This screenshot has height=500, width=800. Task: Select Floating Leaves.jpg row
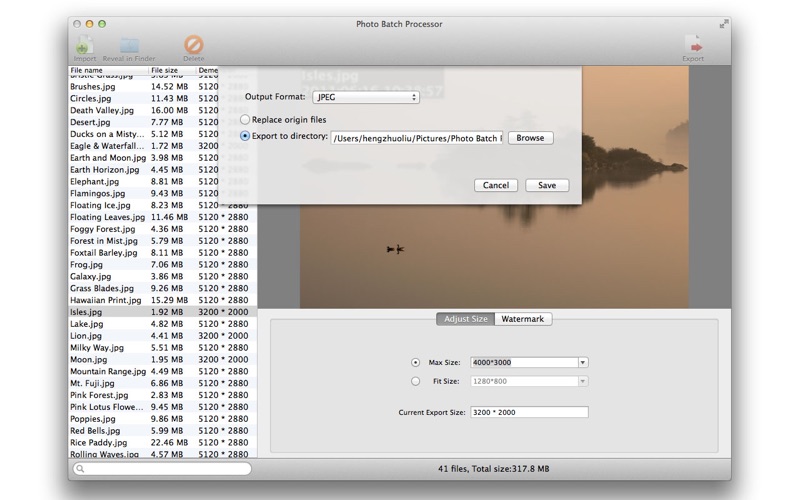pos(162,217)
